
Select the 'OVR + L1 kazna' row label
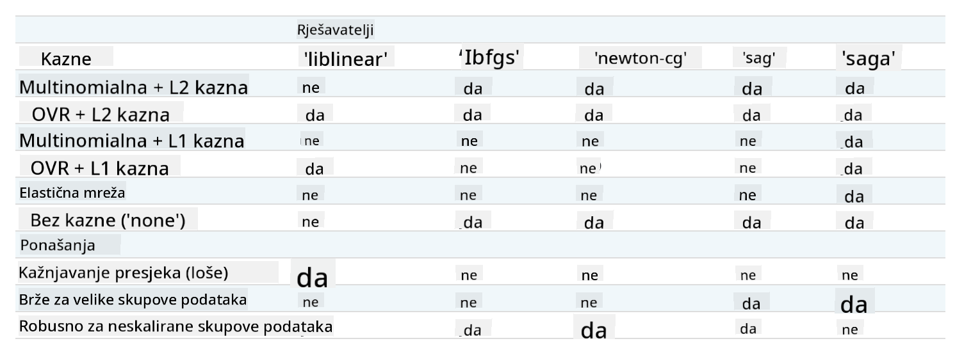click(x=99, y=168)
